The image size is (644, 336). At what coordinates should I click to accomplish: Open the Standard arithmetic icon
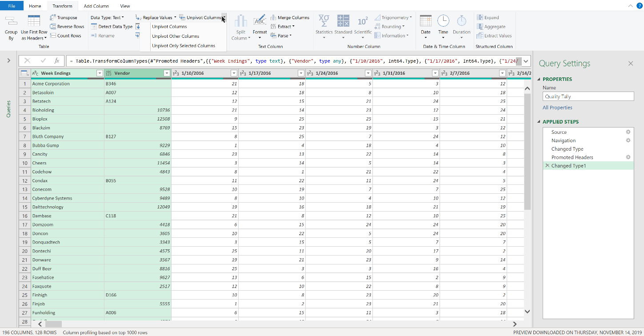[343, 21]
